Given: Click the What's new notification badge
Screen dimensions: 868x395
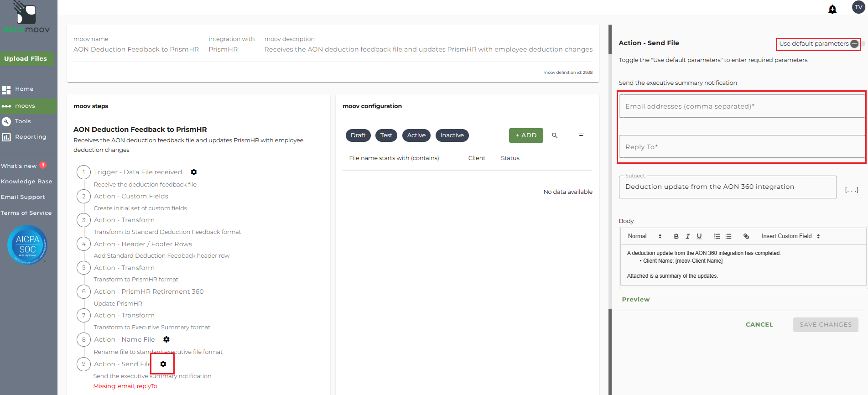Looking at the screenshot, I should pyautogui.click(x=43, y=165).
